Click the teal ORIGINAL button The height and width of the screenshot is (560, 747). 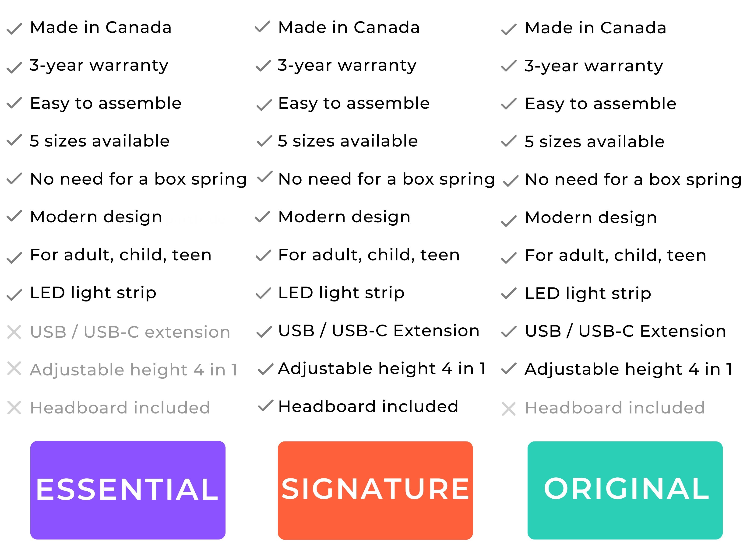[x=625, y=490]
